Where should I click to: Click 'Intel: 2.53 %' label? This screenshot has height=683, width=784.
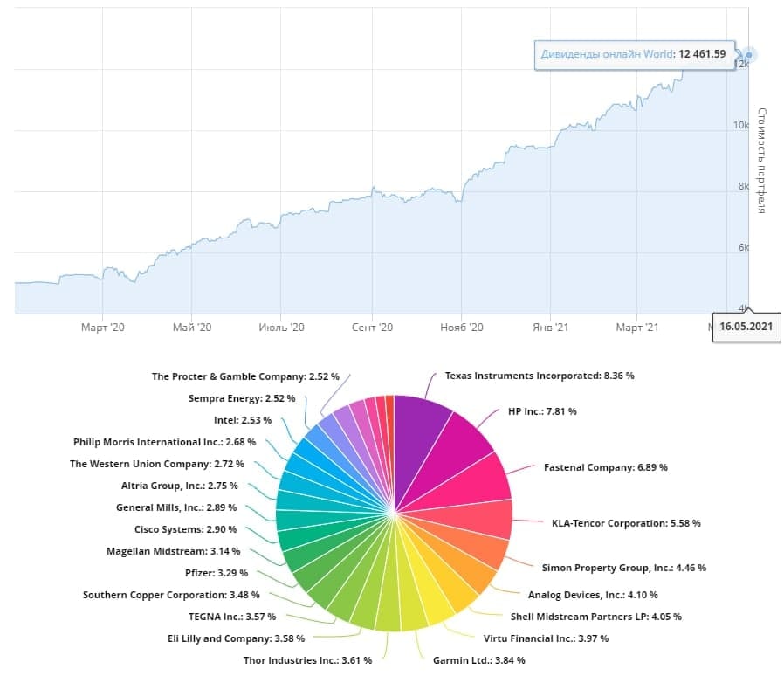tap(243, 420)
